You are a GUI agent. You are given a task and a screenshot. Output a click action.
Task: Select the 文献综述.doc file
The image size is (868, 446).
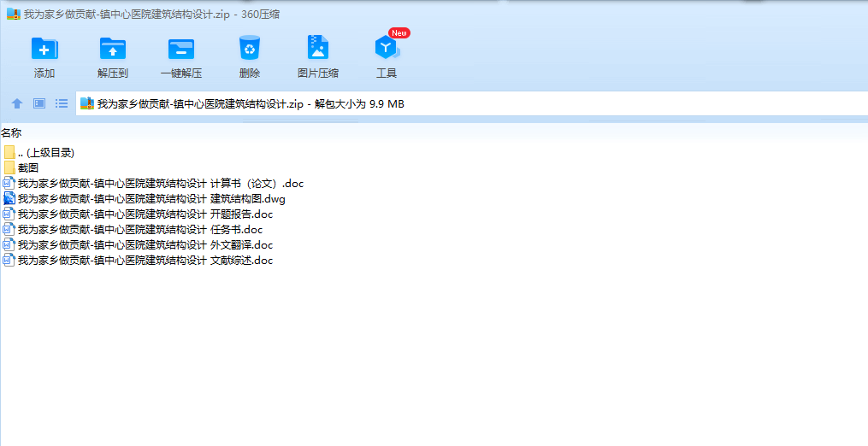point(139,260)
